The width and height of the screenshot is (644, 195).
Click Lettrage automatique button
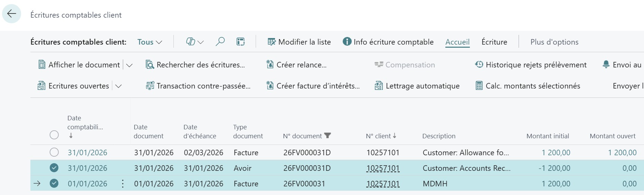point(417,86)
